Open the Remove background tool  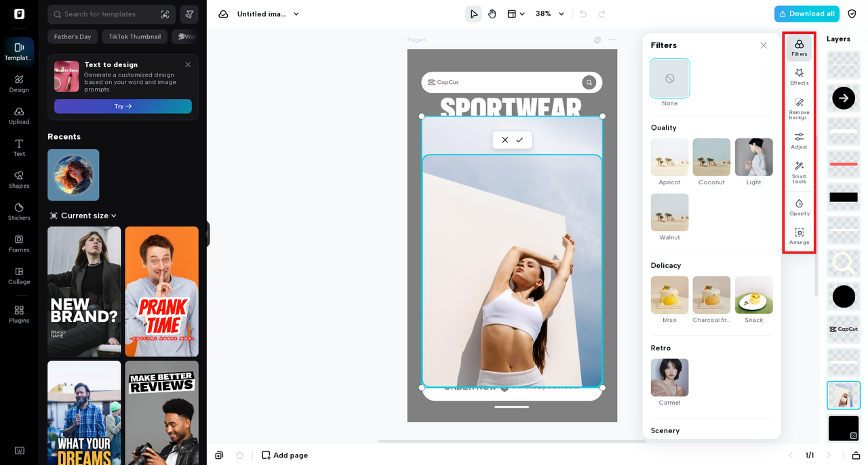click(x=800, y=108)
